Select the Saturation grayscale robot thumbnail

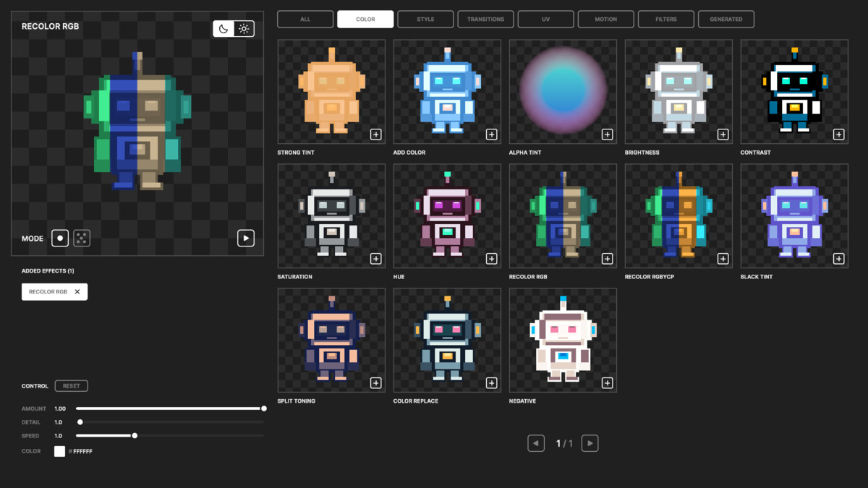tap(331, 215)
